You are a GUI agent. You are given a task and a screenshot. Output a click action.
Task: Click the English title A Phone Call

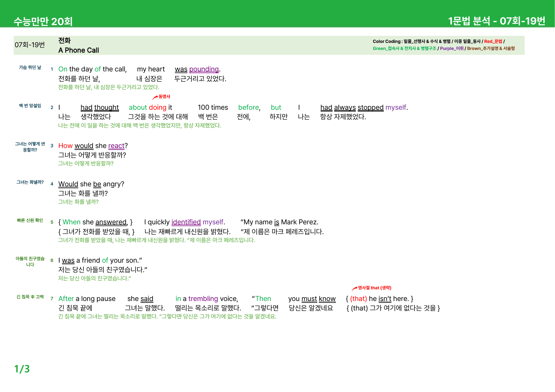pos(79,50)
